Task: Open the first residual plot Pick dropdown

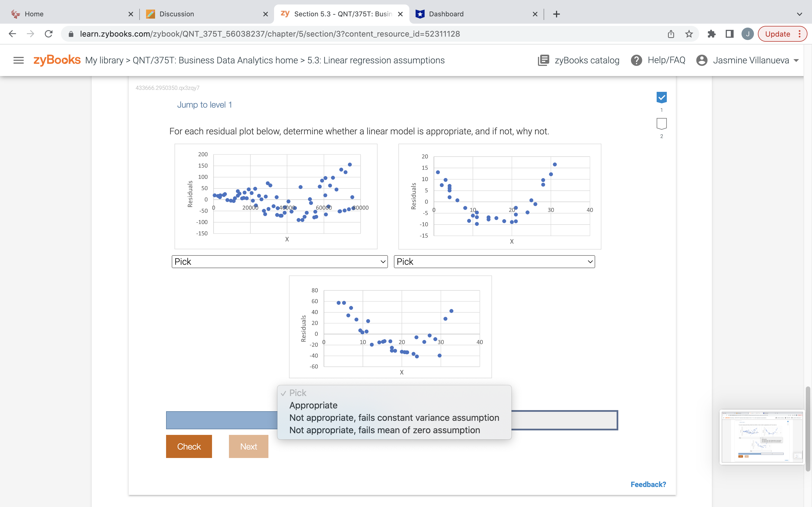Action: (279, 262)
